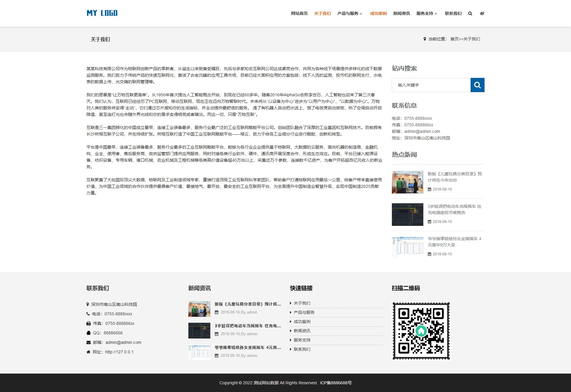Open footer news 爷爷换零钱给孙女坐摇摇车

pyautogui.click(x=247, y=347)
